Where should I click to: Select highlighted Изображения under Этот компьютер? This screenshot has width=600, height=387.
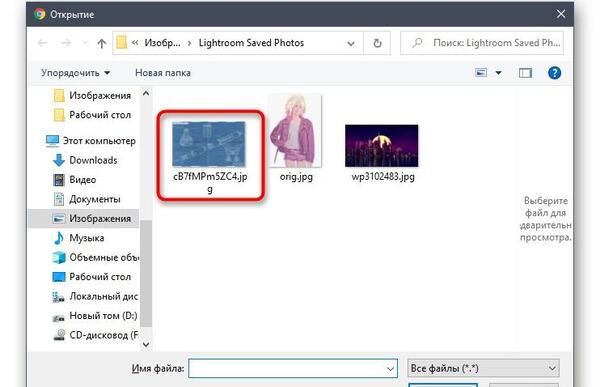83,219
